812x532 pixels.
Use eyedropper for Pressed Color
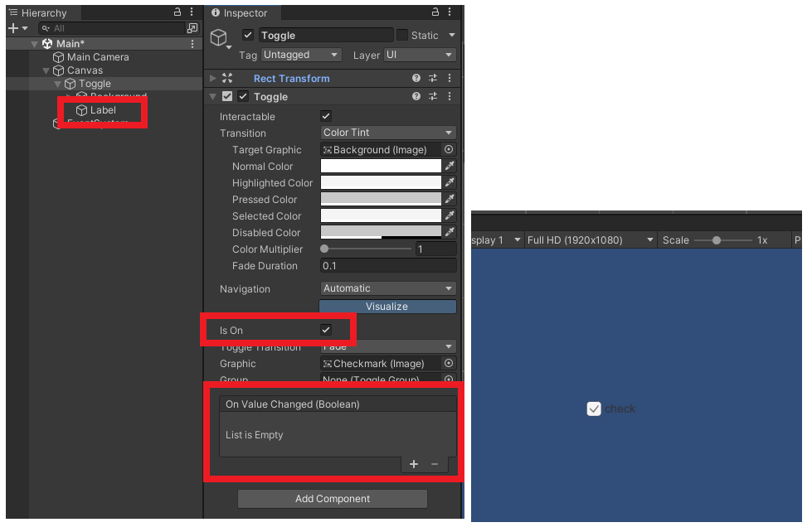(x=450, y=199)
